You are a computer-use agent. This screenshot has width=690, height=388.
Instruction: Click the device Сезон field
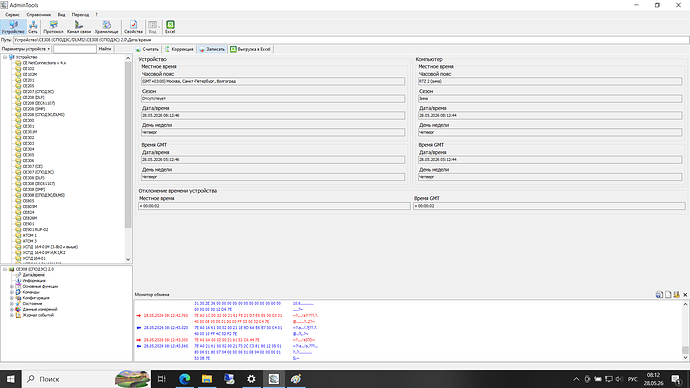tap(273, 99)
